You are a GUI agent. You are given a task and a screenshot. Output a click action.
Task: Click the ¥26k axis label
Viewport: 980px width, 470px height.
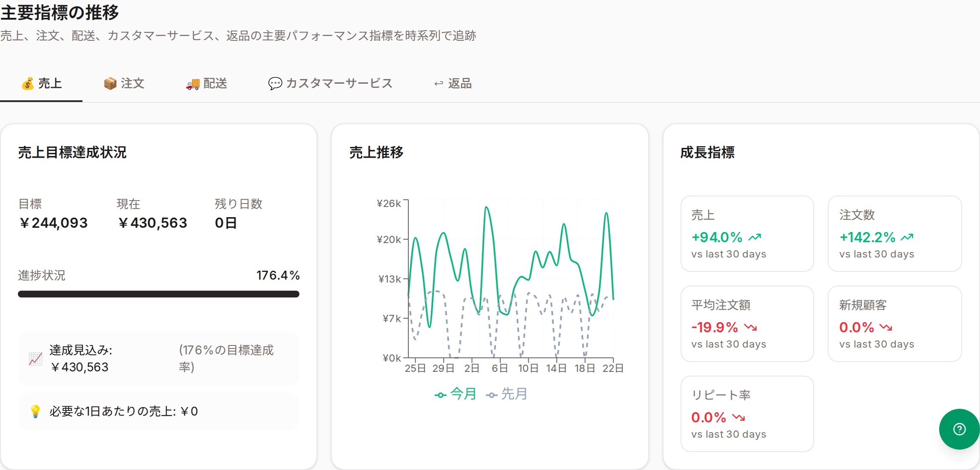click(389, 204)
